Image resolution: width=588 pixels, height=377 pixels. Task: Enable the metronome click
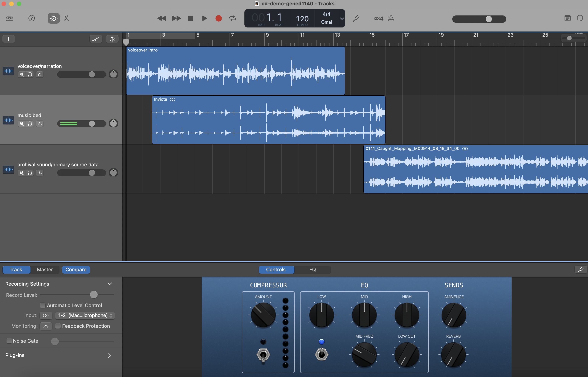tap(391, 18)
